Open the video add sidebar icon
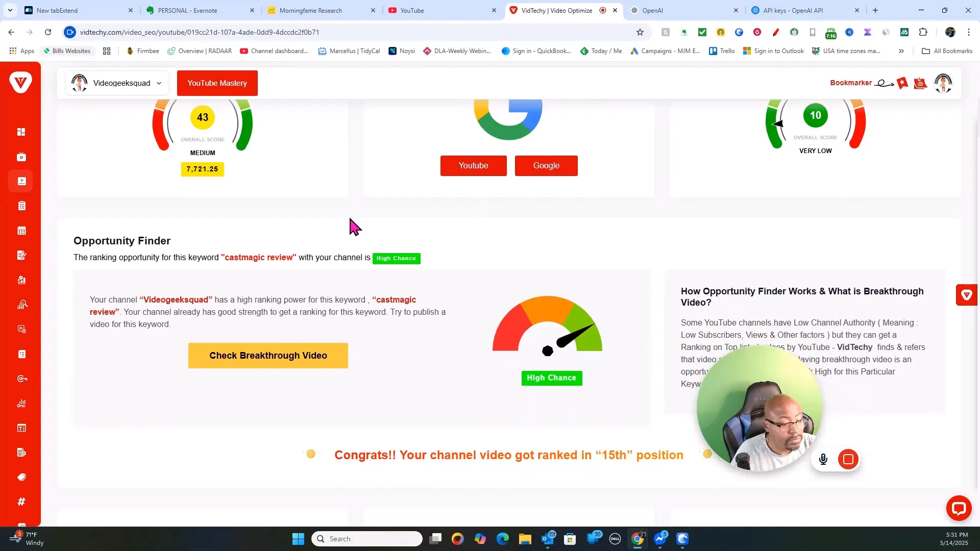The width and height of the screenshot is (980, 551). 21,329
